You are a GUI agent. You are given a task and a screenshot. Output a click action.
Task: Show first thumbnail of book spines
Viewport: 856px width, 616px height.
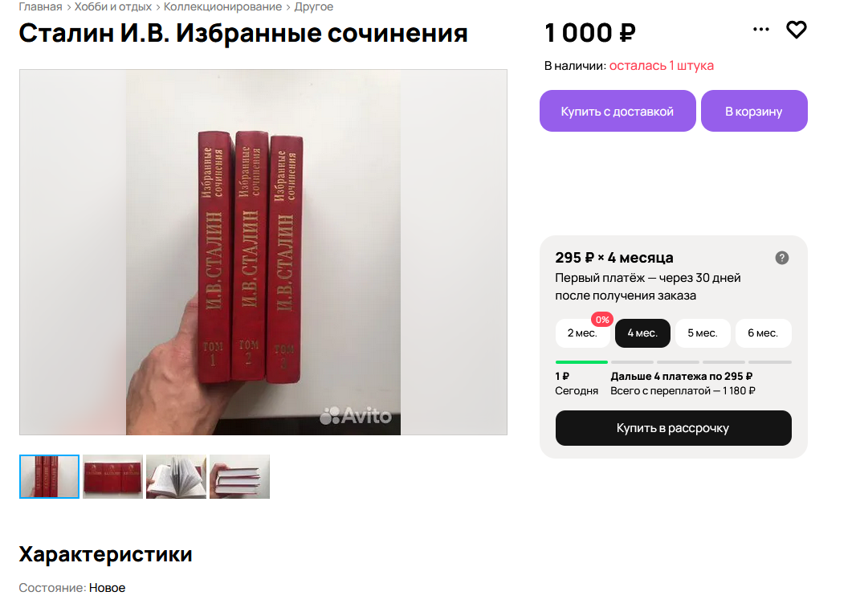click(x=50, y=477)
